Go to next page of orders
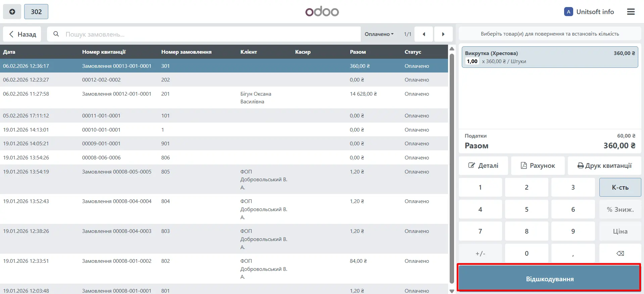This screenshot has height=294, width=644. (443, 34)
